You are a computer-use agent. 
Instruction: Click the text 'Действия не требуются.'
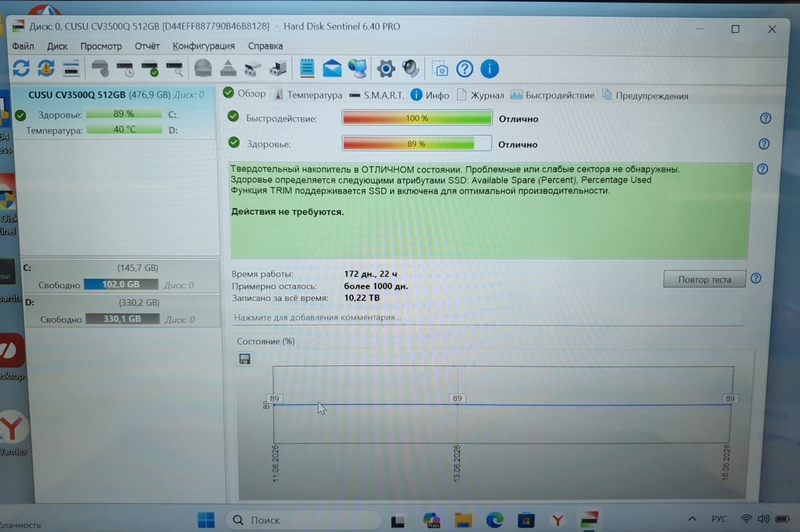point(288,212)
